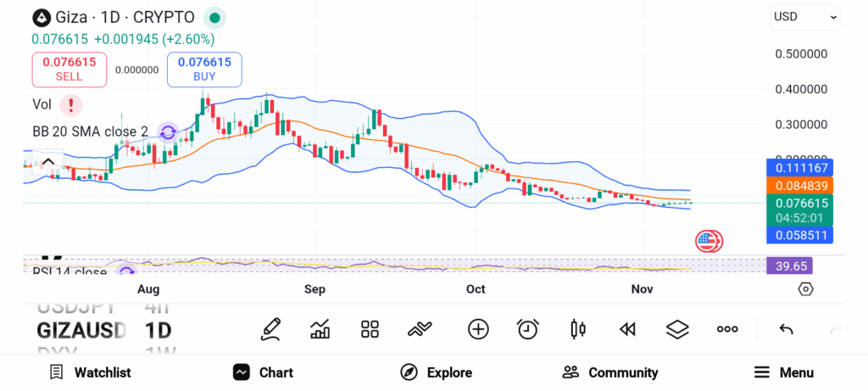
Task: Tap the red volume warning icon
Action: click(71, 105)
